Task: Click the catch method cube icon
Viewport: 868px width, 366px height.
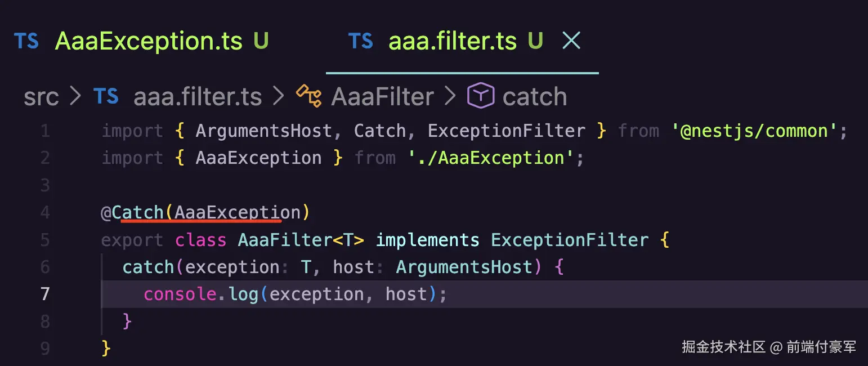Action: pos(480,96)
